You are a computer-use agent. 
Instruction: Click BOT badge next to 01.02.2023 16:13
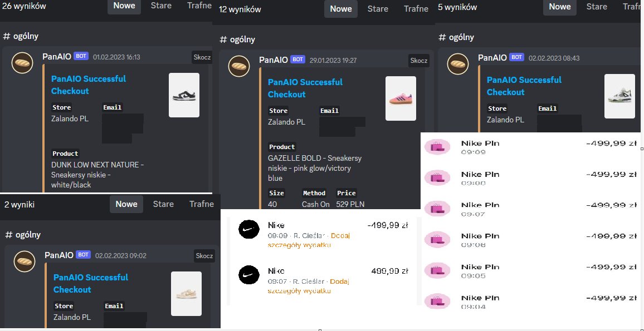coord(81,56)
